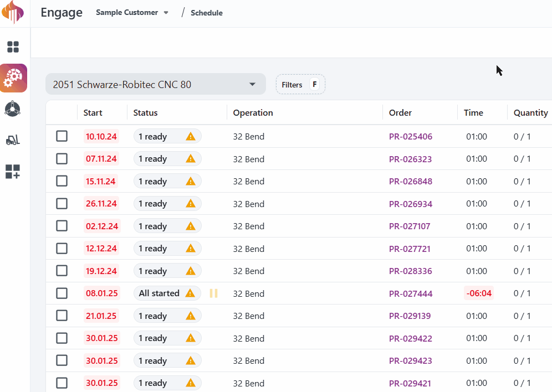Open the forklift logistics sidebar icon
The width and height of the screenshot is (552, 392).
point(13,140)
